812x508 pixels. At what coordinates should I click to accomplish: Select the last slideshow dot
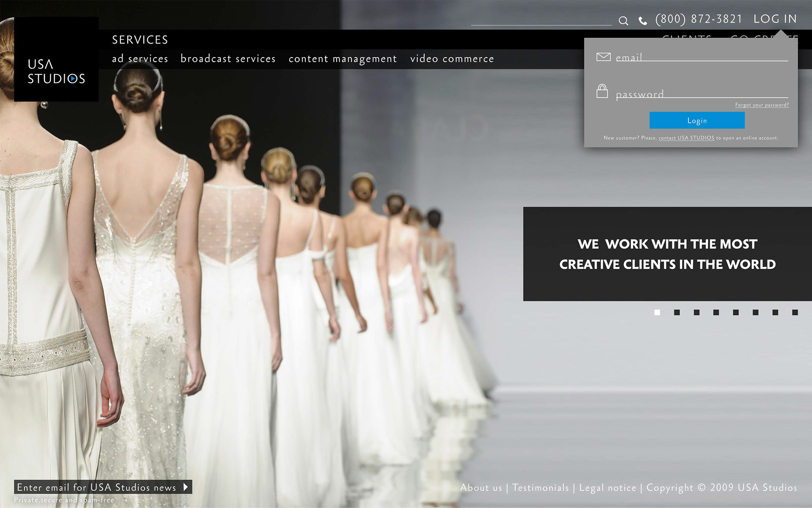pyautogui.click(x=795, y=312)
